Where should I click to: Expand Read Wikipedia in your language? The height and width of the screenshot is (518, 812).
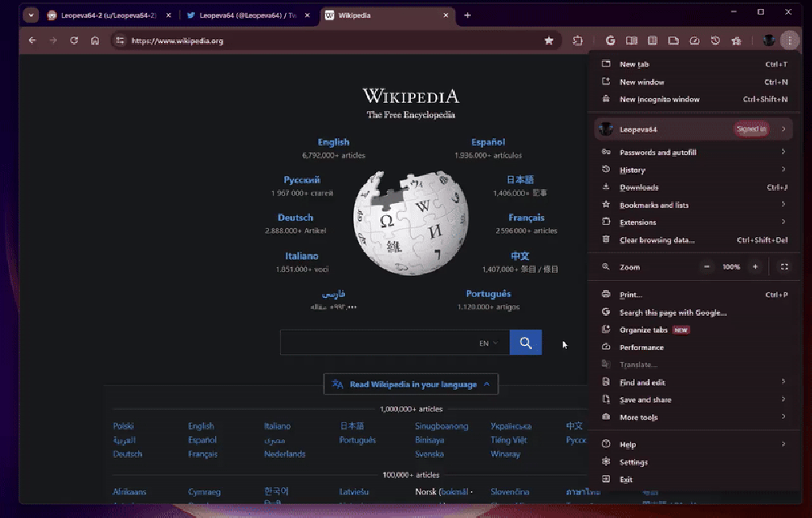click(x=411, y=384)
